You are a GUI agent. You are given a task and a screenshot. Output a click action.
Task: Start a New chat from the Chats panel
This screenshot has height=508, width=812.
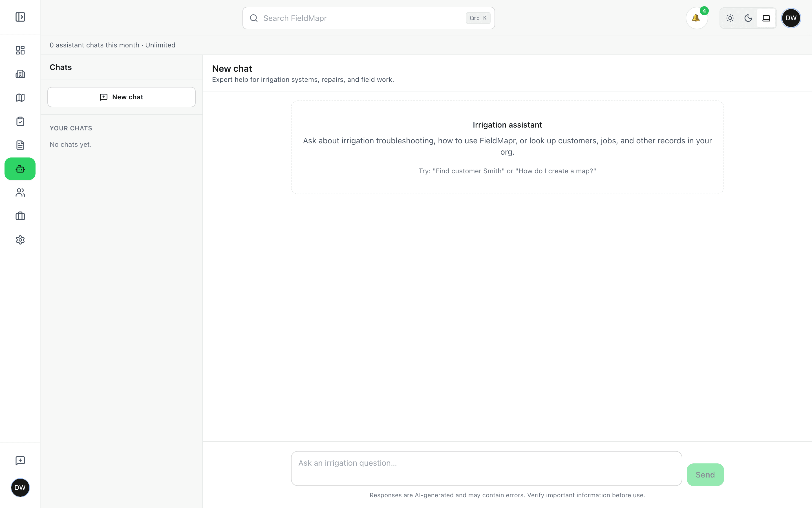coord(122,97)
